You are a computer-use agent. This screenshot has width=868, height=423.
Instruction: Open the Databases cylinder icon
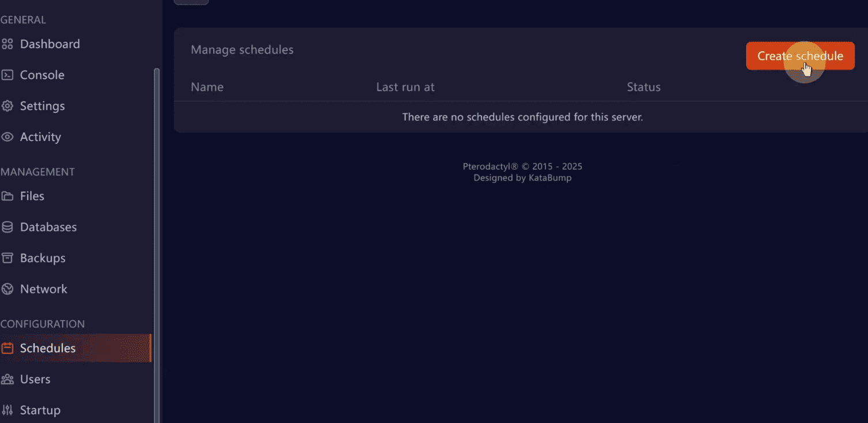pos(7,227)
